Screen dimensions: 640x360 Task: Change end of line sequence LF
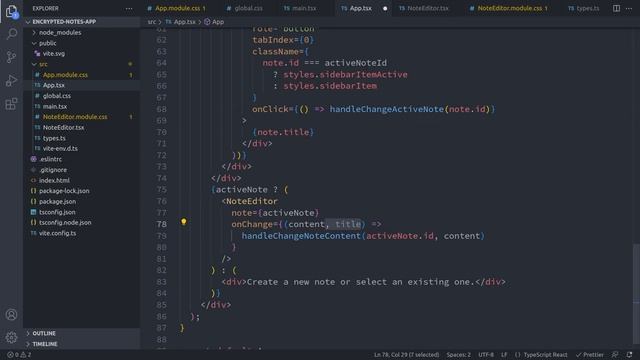pos(504,355)
